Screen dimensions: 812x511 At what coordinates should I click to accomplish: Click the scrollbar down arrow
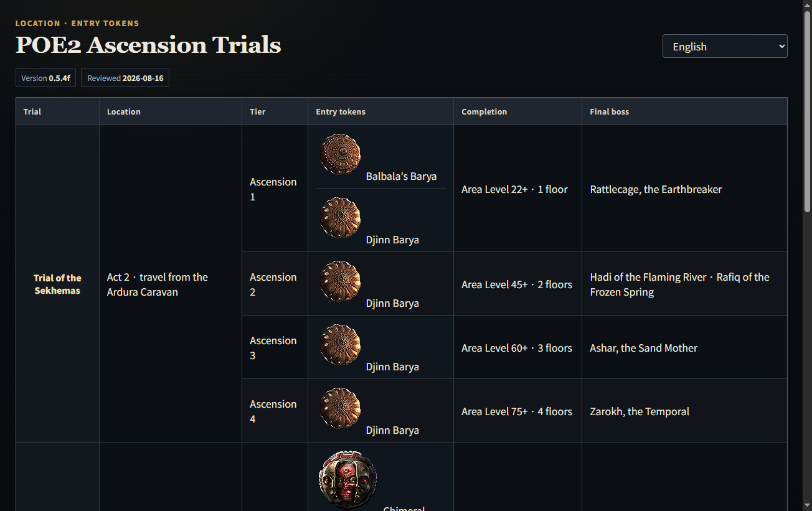click(807, 505)
